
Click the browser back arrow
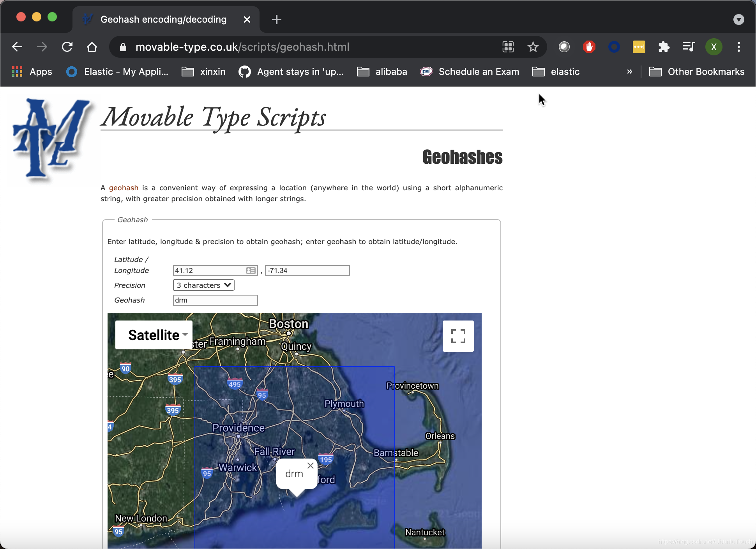(17, 47)
